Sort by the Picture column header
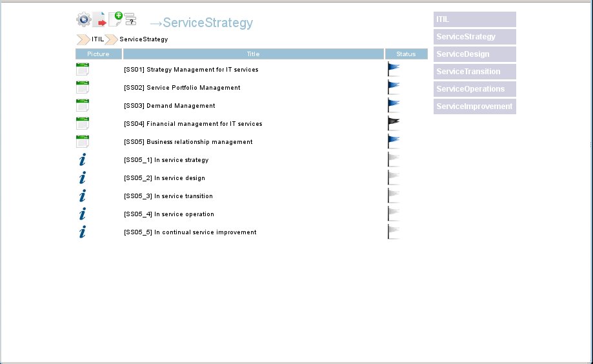 pyautogui.click(x=98, y=54)
